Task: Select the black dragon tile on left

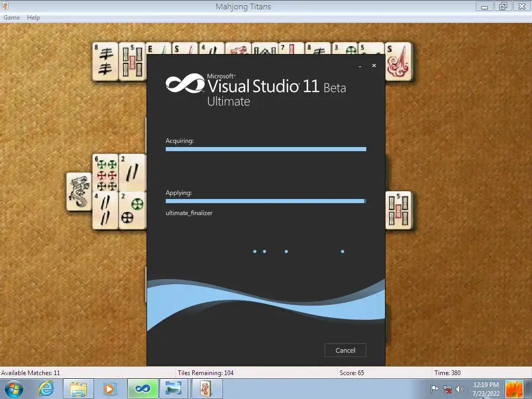Action: coord(79,192)
